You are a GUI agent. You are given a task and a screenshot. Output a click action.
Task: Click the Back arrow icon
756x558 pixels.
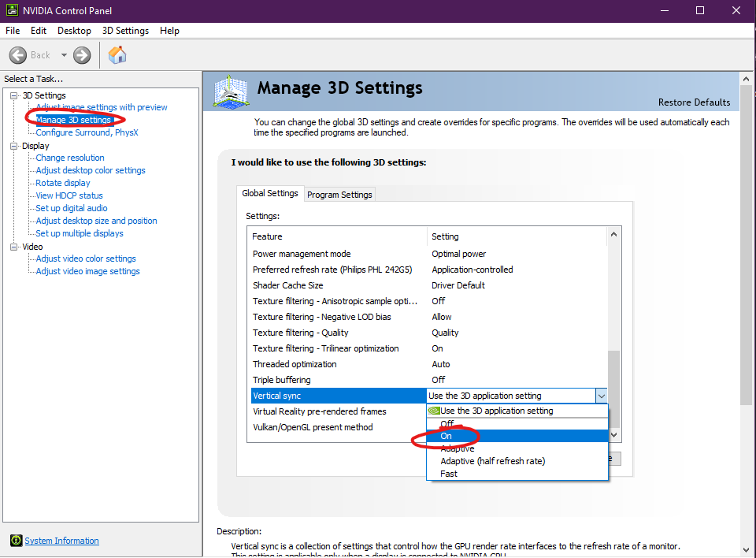(19, 55)
